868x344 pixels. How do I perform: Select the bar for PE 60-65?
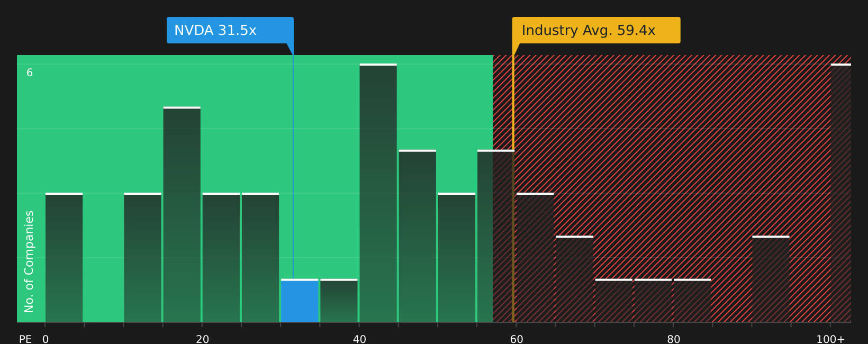point(535,257)
